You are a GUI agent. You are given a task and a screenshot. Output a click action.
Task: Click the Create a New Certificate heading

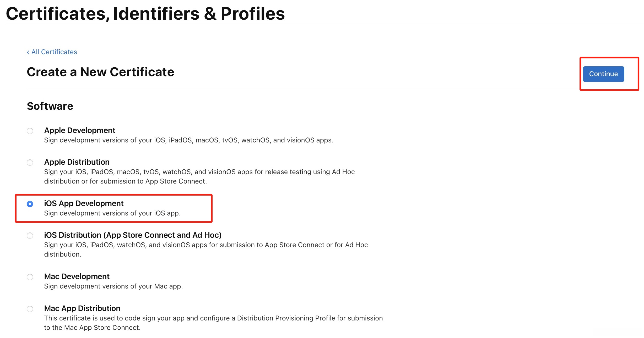click(100, 72)
